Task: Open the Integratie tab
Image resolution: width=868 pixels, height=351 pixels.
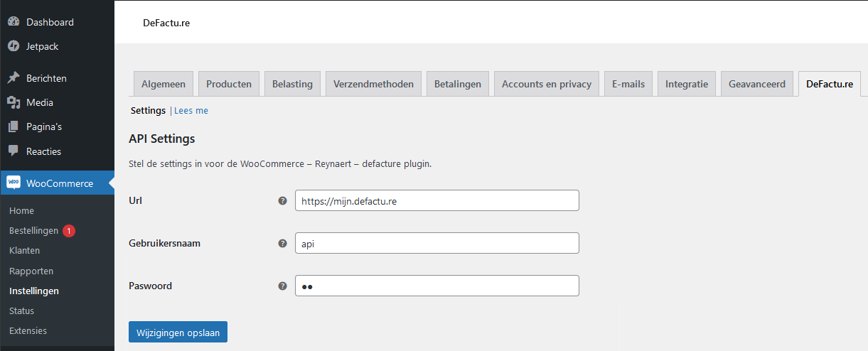Action: pyautogui.click(x=687, y=84)
